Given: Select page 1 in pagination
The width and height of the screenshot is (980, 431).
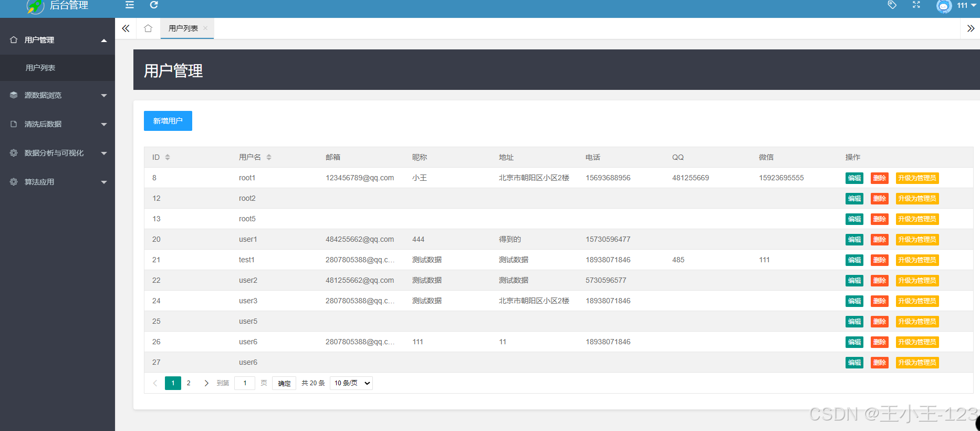Looking at the screenshot, I should [x=173, y=383].
